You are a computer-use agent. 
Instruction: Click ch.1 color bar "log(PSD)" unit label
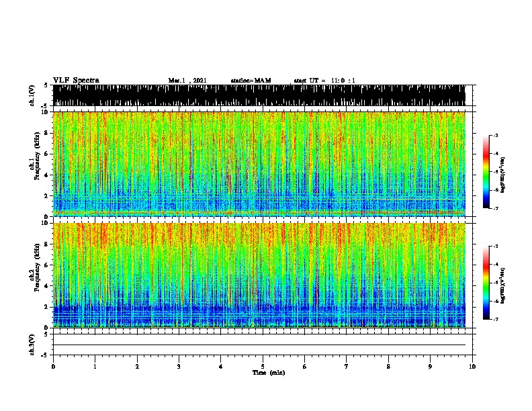[x=502, y=175]
